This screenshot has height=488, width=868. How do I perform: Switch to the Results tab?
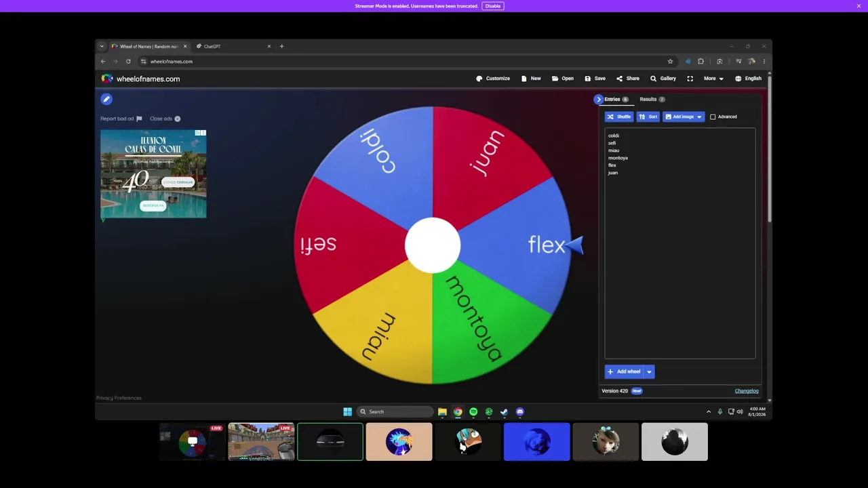[652, 100]
